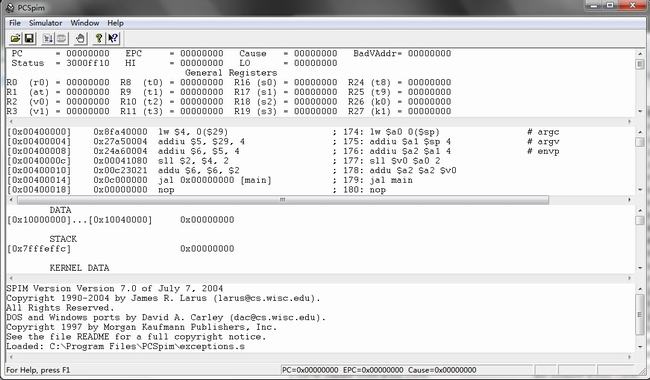The image size is (650, 380).
Task: Click the registers pane vertical scrollbar thumb
Action: click(640, 64)
